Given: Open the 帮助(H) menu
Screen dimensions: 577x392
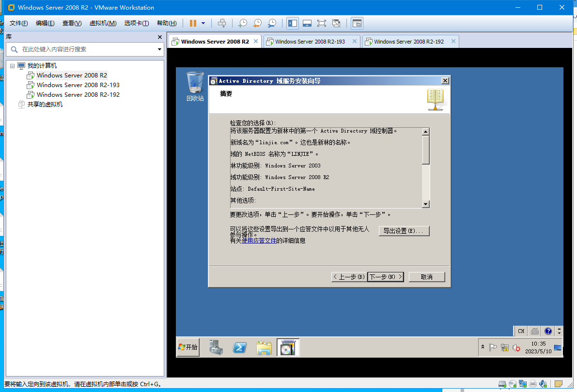Looking at the screenshot, I should tap(167, 23).
